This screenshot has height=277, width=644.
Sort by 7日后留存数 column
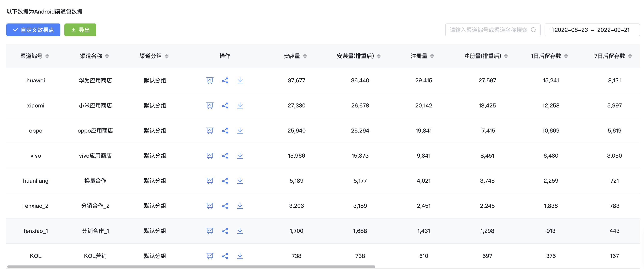tap(630, 56)
